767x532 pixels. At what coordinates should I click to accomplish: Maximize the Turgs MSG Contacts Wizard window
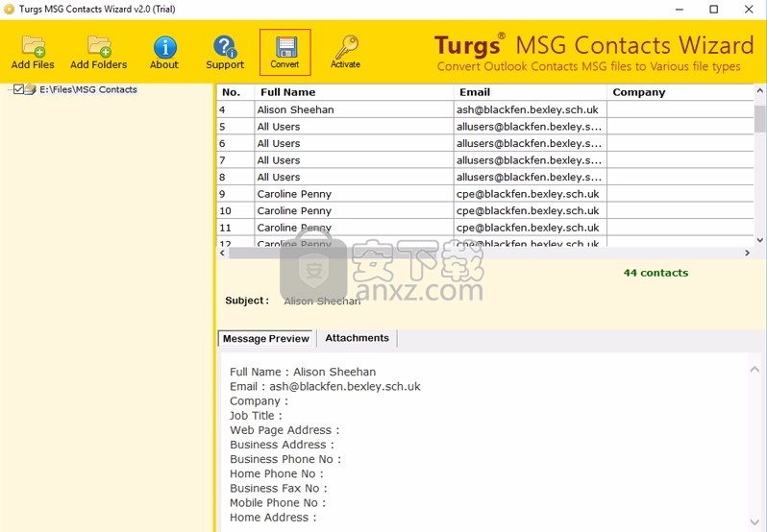click(714, 9)
